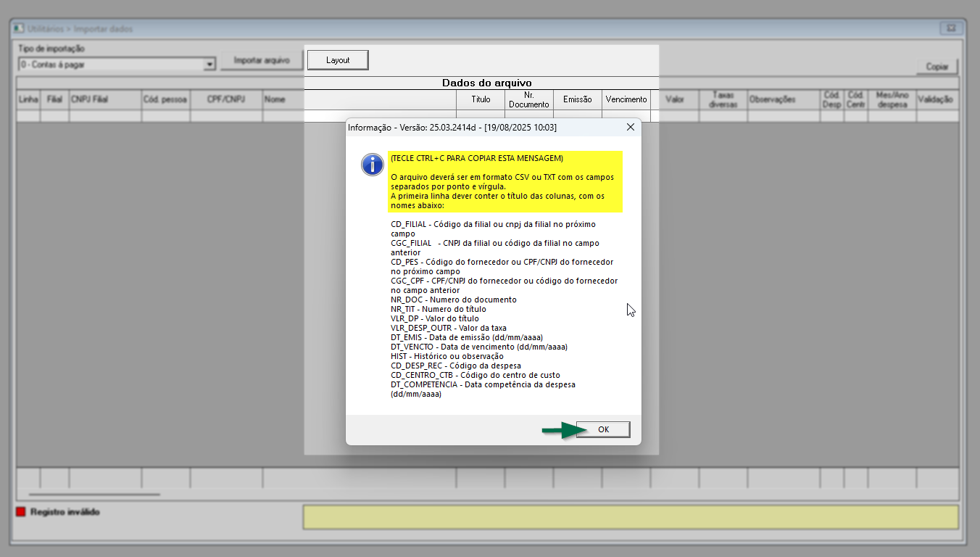Click the blue information icon
The width and height of the screenshot is (980, 557).
coord(373,165)
